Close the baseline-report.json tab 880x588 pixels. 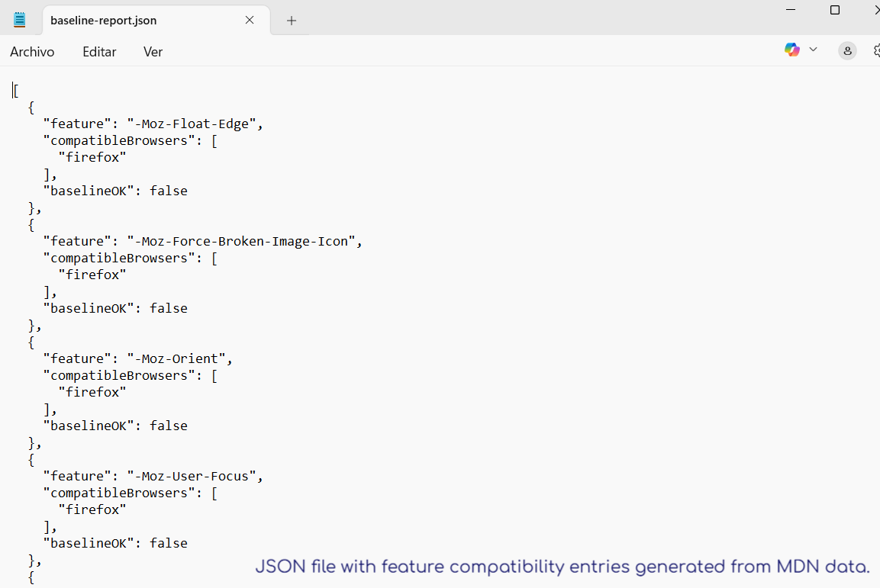click(x=250, y=21)
